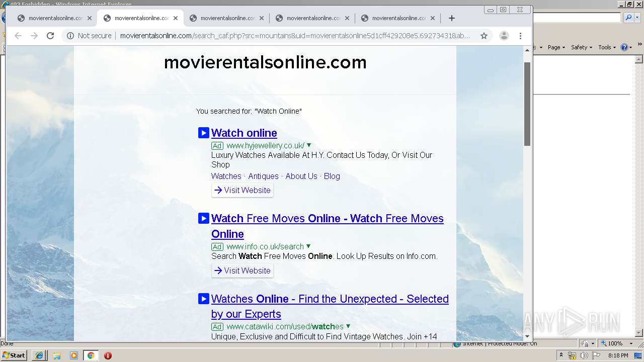
Task: Reload the Chrome page
Action: [50, 36]
